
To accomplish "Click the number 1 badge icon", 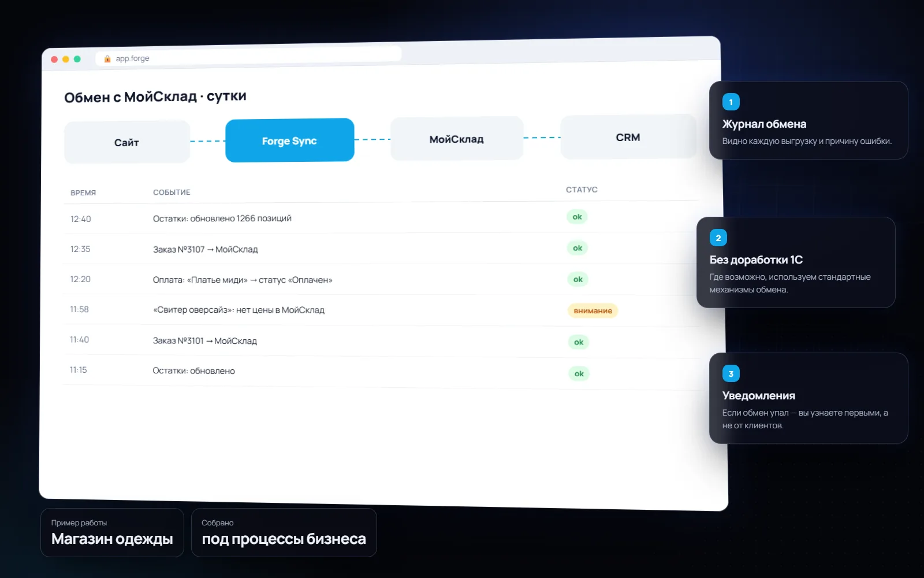I will pos(731,102).
